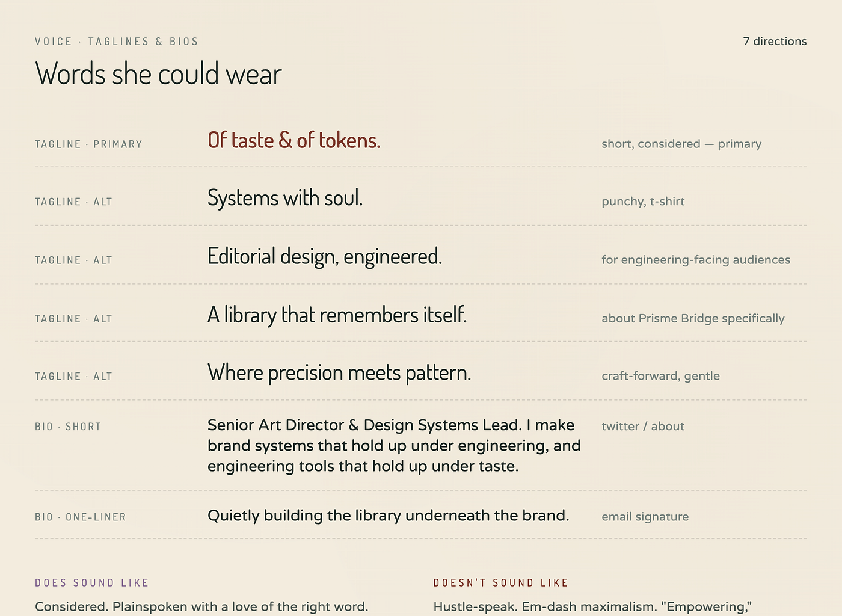Click the "craft-forward, gentle" note

(660, 376)
